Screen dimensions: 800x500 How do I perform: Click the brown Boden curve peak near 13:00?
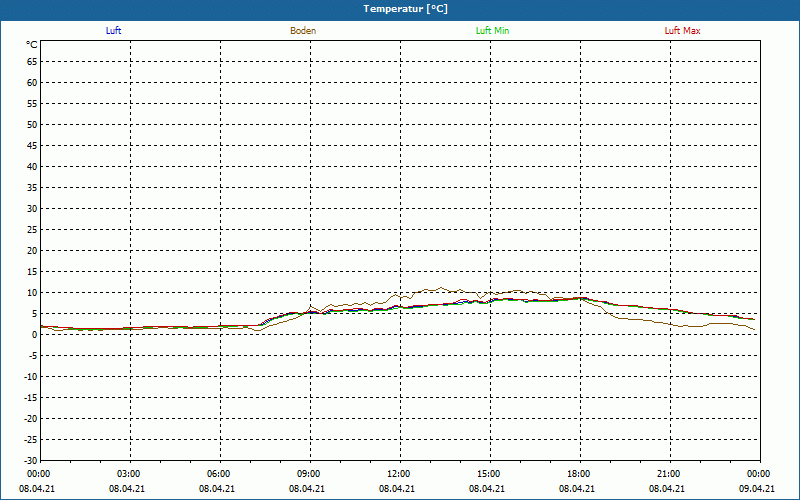click(x=441, y=287)
